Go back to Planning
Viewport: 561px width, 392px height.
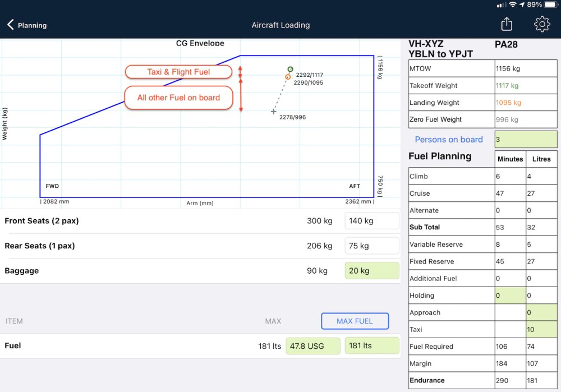click(x=27, y=25)
